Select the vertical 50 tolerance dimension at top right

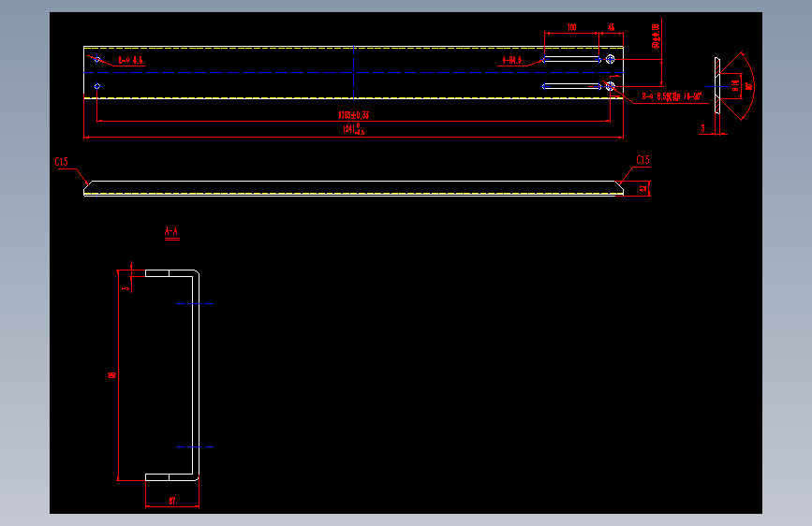(657, 36)
